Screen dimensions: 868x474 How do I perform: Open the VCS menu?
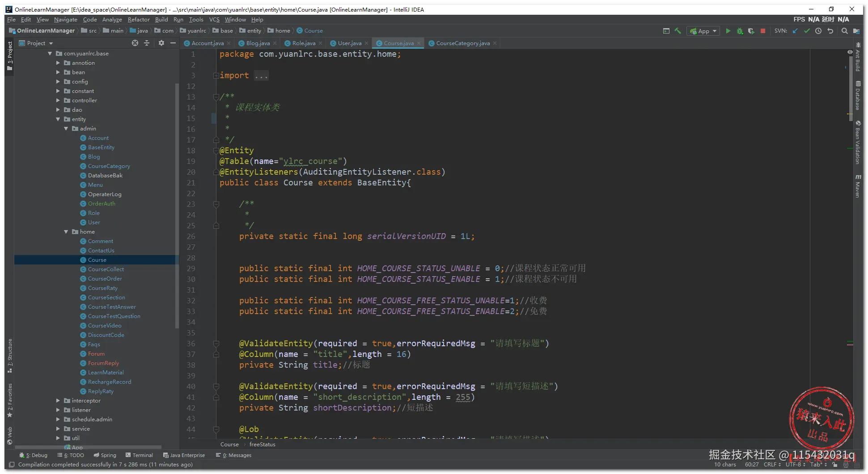coord(214,20)
